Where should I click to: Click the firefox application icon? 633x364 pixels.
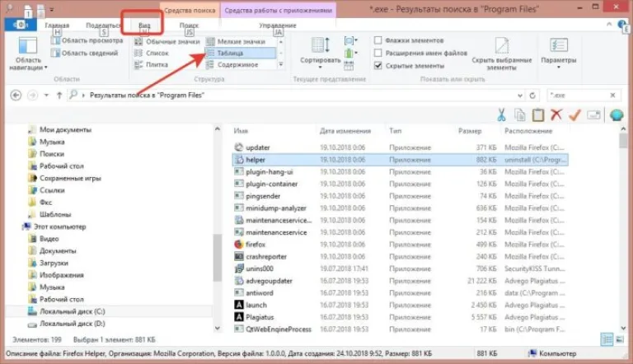click(x=238, y=244)
